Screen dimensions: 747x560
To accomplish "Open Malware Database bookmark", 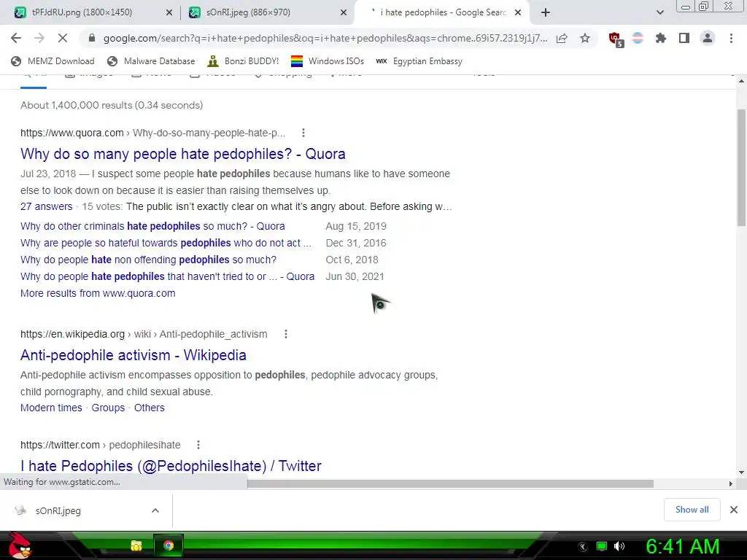I will click(151, 61).
